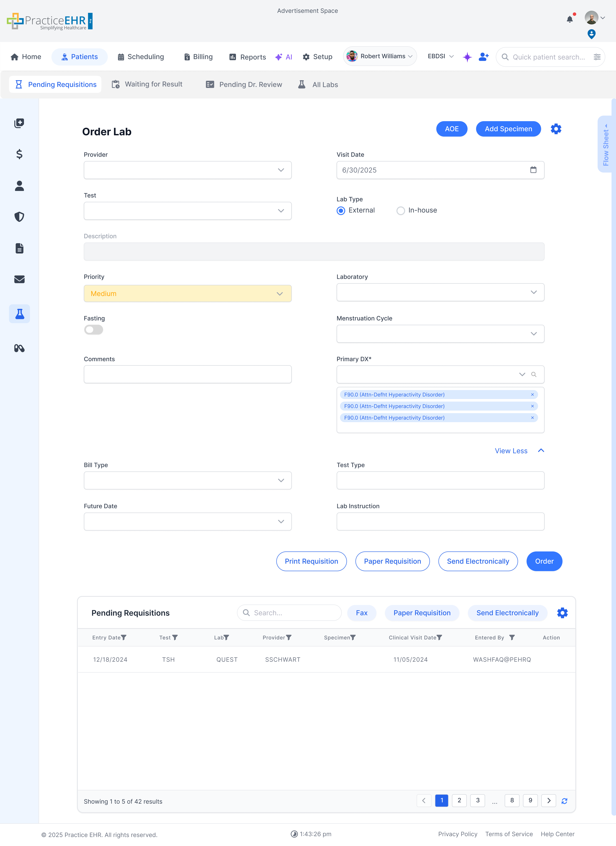Click the notification bell icon
616x846 pixels.
pyautogui.click(x=570, y=19)
